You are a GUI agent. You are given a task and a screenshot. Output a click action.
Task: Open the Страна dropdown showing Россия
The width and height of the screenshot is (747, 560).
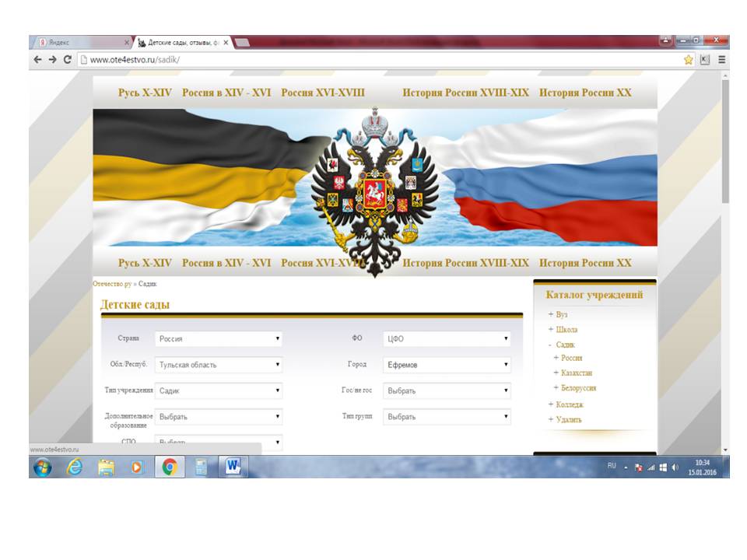click(219, 338)
